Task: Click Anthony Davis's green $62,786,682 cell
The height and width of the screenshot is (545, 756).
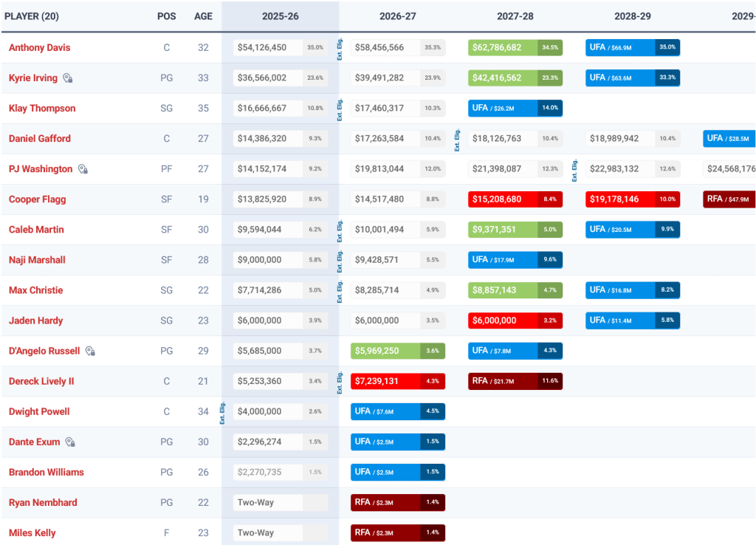Action: point(515,48)
